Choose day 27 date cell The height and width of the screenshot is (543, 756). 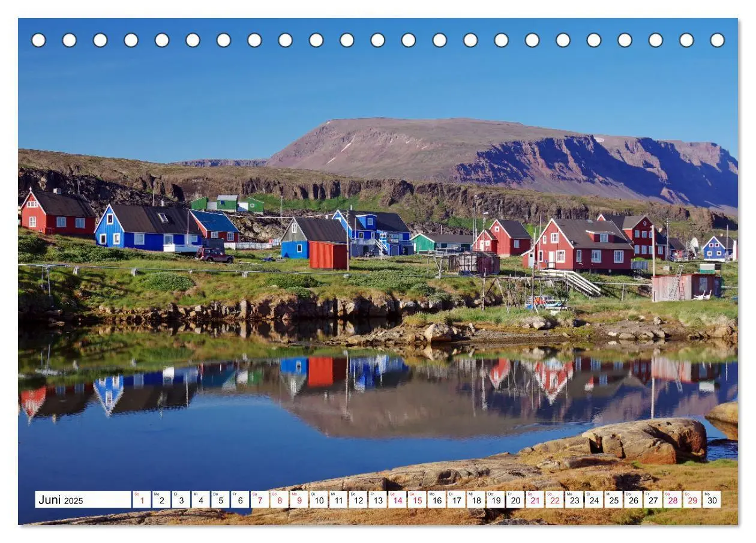point(653,500)
